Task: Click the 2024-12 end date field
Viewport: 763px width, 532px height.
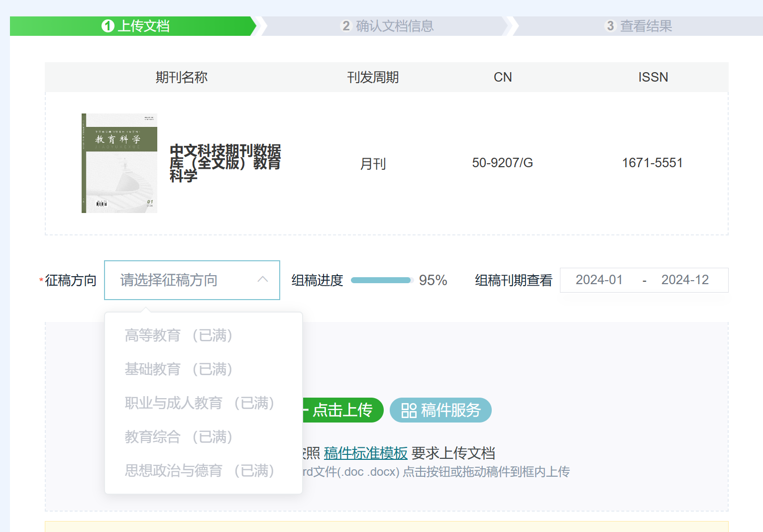Action: [685, 280]
